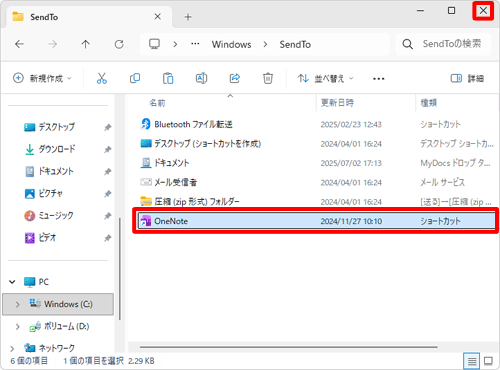Select デスクトップ (ショートカットを作成) item
500x370 pixels.
coord(317,144)
